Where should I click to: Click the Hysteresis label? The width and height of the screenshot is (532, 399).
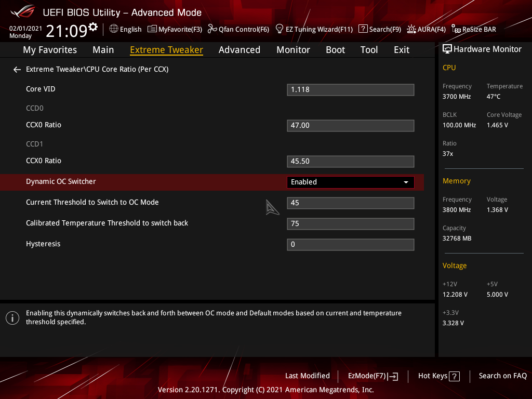tap(43, 244)
